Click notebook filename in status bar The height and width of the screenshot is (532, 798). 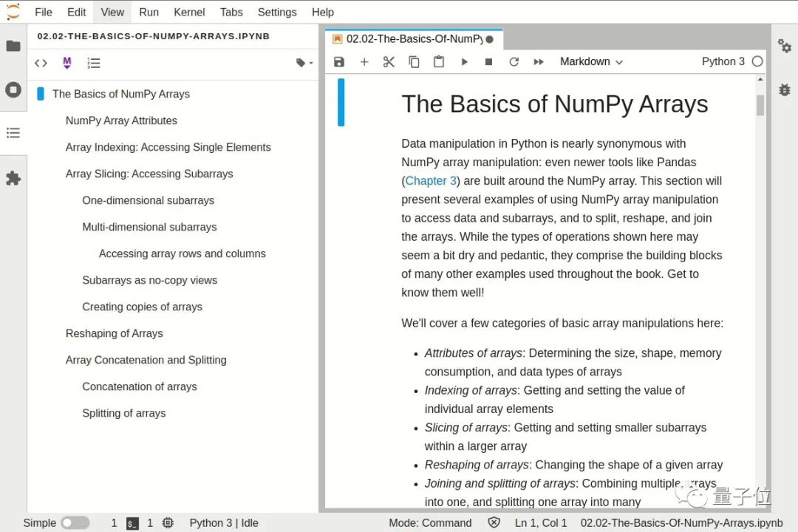click(x=681, y=523)
